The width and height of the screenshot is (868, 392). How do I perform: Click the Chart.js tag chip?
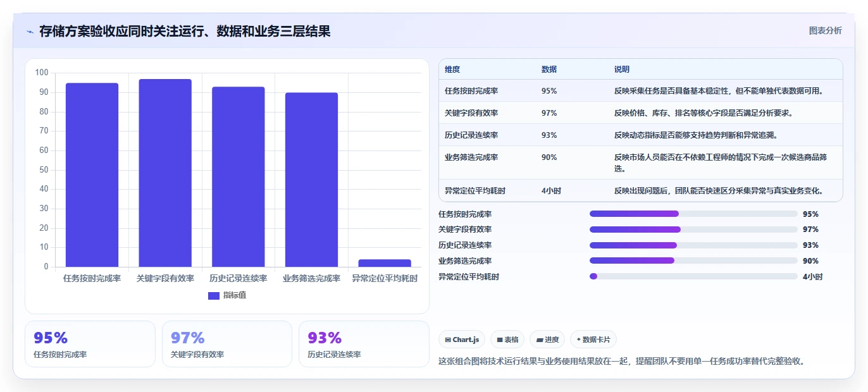tap(462, 340)
